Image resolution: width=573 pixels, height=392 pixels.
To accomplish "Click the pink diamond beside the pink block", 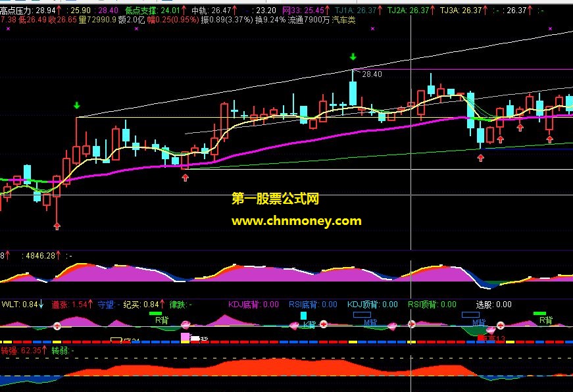I will [186, 324].
